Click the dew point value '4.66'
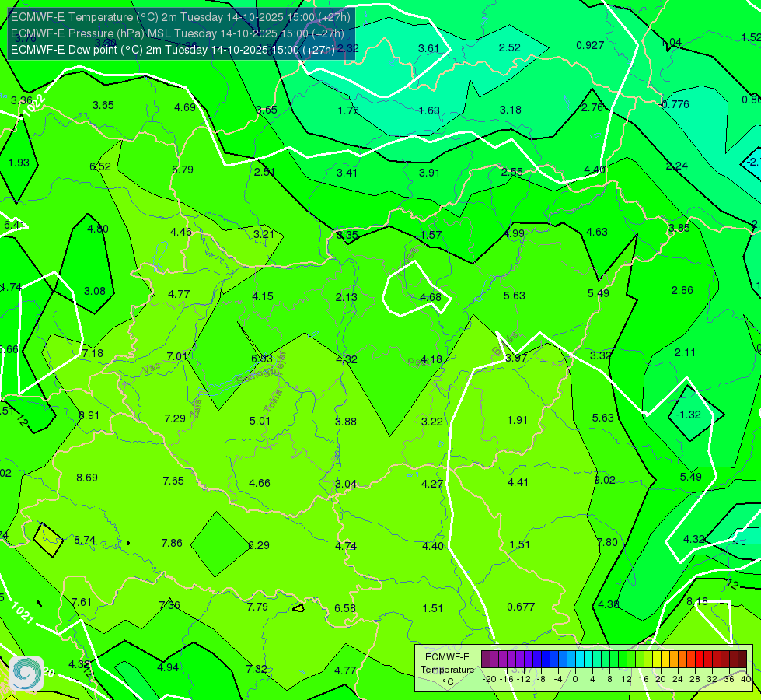The image size is (761, 700). tap(260, 483)
